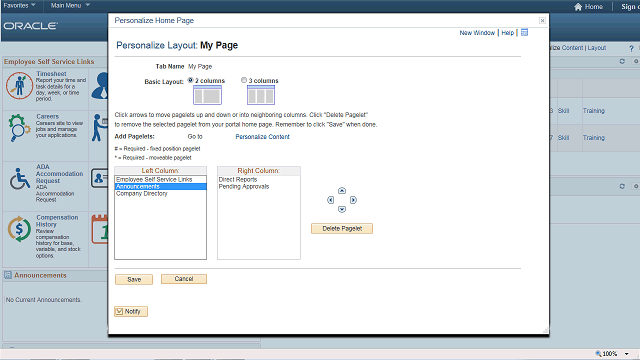
Task: Click the help question mark icon
Action: (x=631, y=48)
